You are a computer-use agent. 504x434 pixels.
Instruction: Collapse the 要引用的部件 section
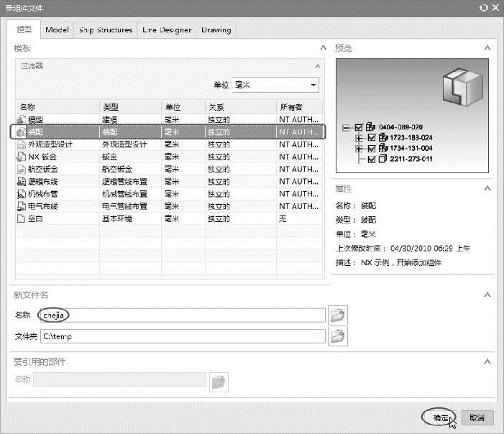(x=487, y=361)
